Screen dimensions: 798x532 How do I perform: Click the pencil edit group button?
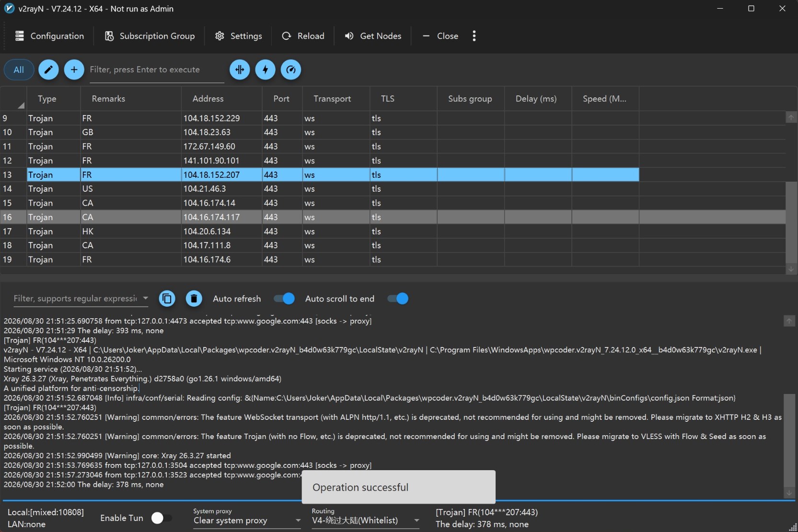(48, 69)
